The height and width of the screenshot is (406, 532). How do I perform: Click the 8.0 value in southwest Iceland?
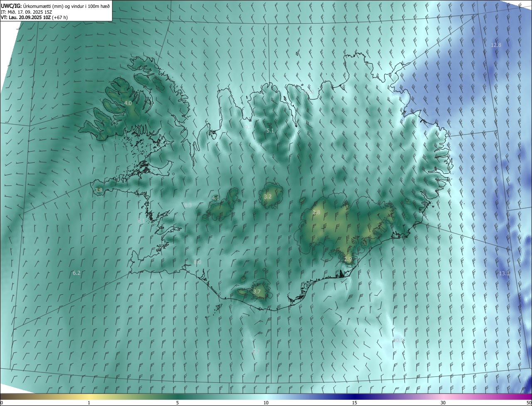tap(197, 262)
